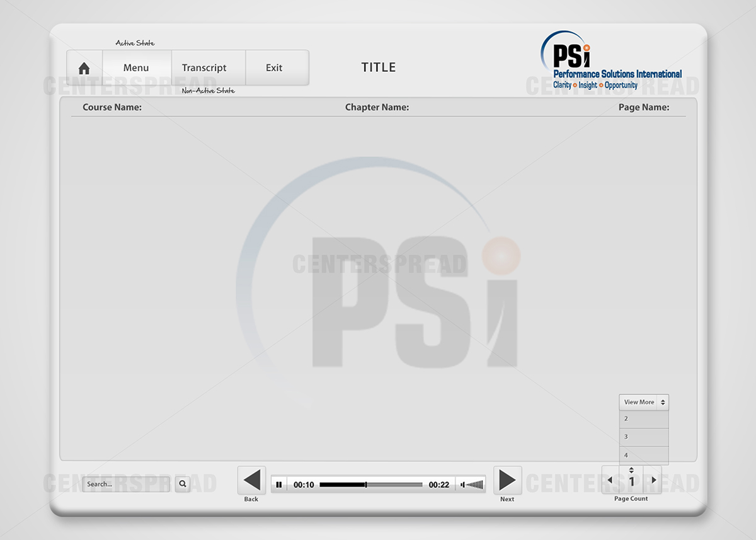Click the magnifier search icon

(x=183, y=484)
